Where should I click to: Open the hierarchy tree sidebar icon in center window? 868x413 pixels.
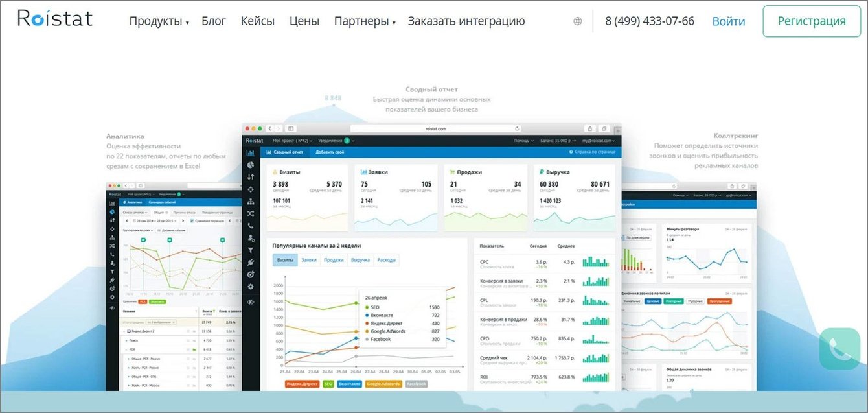(x=251, y=202)
